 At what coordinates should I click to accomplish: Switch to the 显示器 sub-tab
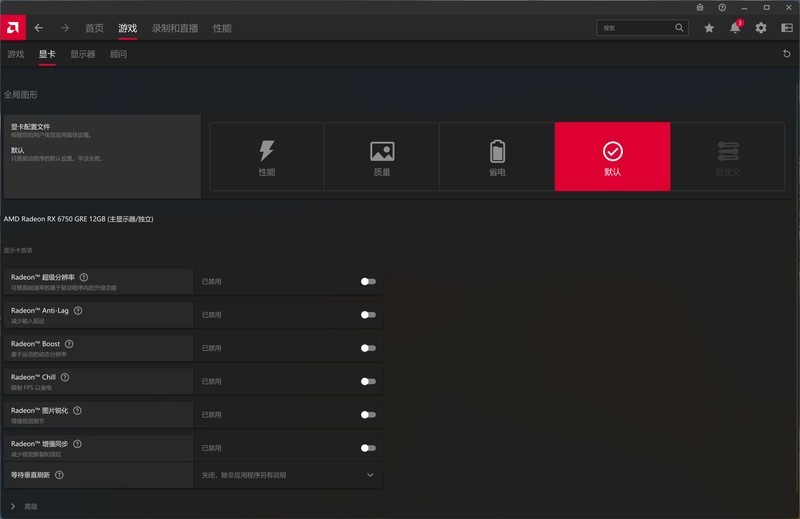(x=83, y=54)
